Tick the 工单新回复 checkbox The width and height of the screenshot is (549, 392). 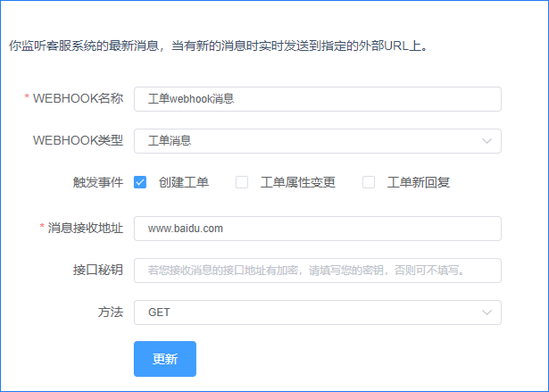(369, 183)
